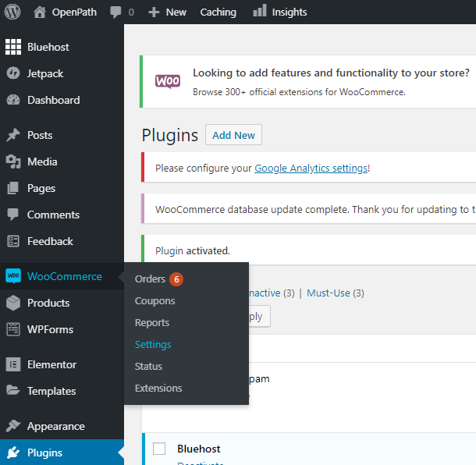Click the Posts pushpin icon
The image size is (476, 465).
pos(13,135)
